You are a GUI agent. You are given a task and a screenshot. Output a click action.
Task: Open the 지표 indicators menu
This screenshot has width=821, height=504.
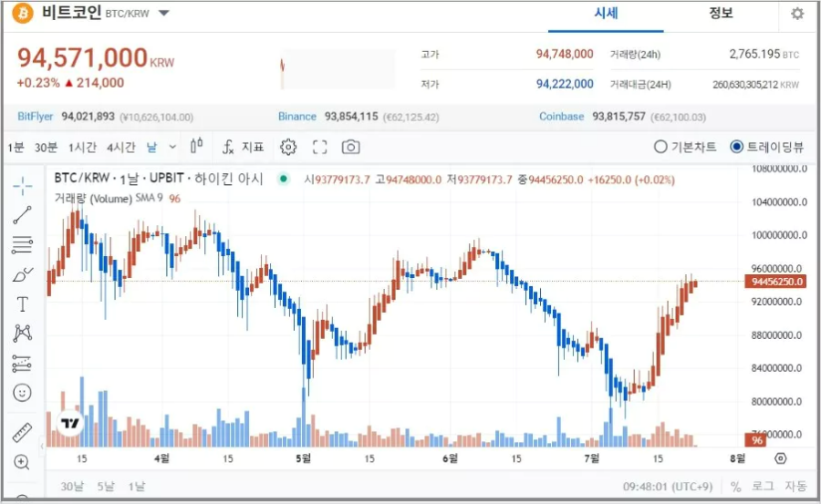click(x=243, y=148)
